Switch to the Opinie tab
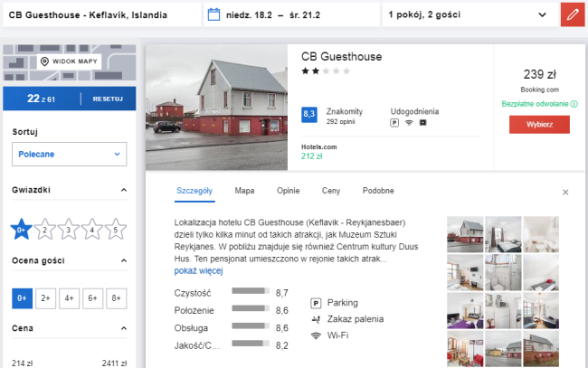Image resolution: width=588 pixels, height=368 pixels. point(288,191)
